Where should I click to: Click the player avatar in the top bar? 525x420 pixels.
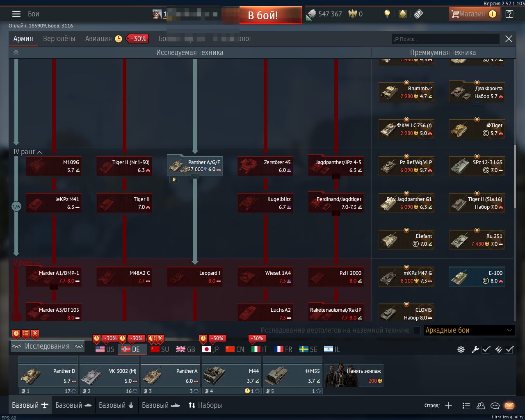pos(157,14)
